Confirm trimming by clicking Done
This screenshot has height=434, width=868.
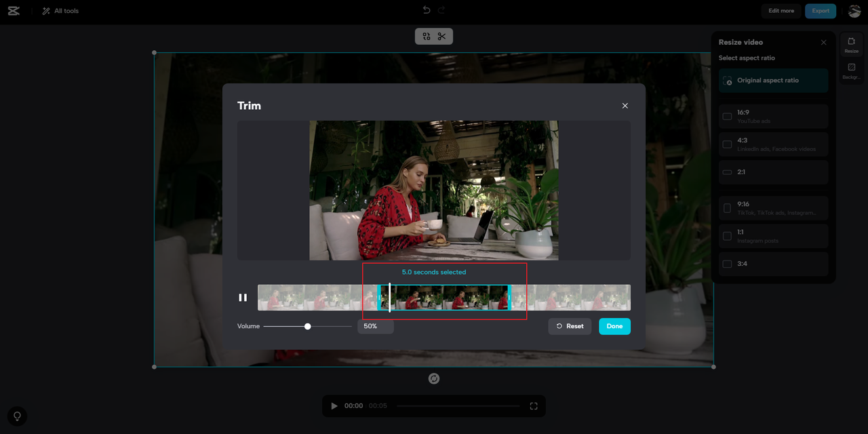(x=614, y=326)
